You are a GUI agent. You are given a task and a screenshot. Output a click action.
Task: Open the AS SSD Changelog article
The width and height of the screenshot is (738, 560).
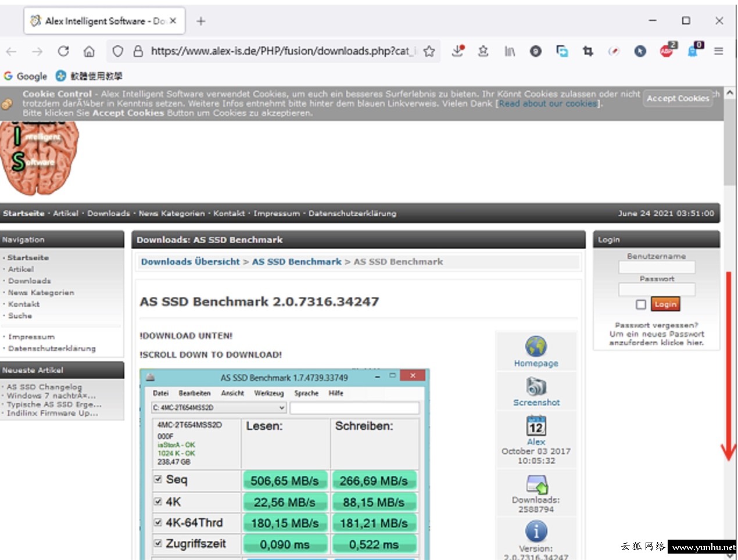pyautogui.click(x=44, y=387)
